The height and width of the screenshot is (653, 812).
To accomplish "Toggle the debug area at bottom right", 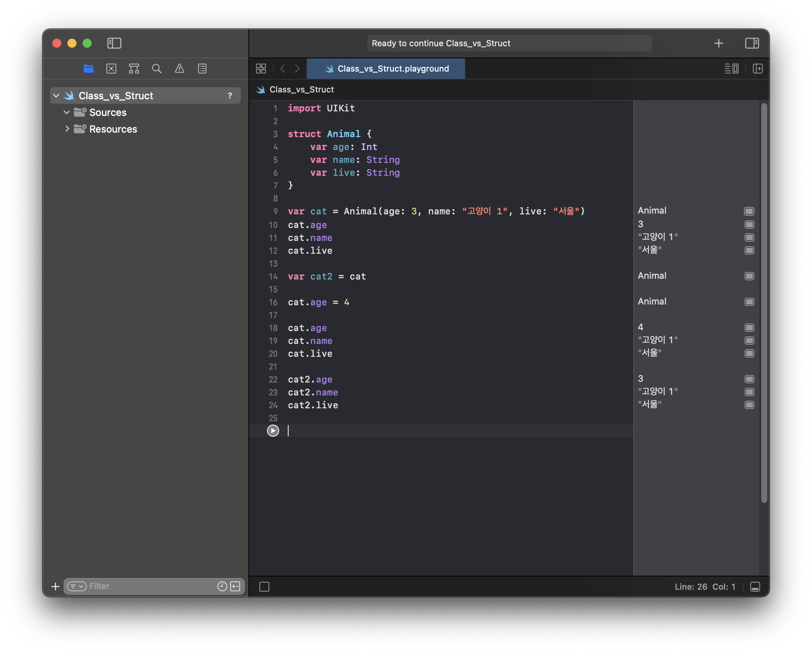I will point(755,587).
